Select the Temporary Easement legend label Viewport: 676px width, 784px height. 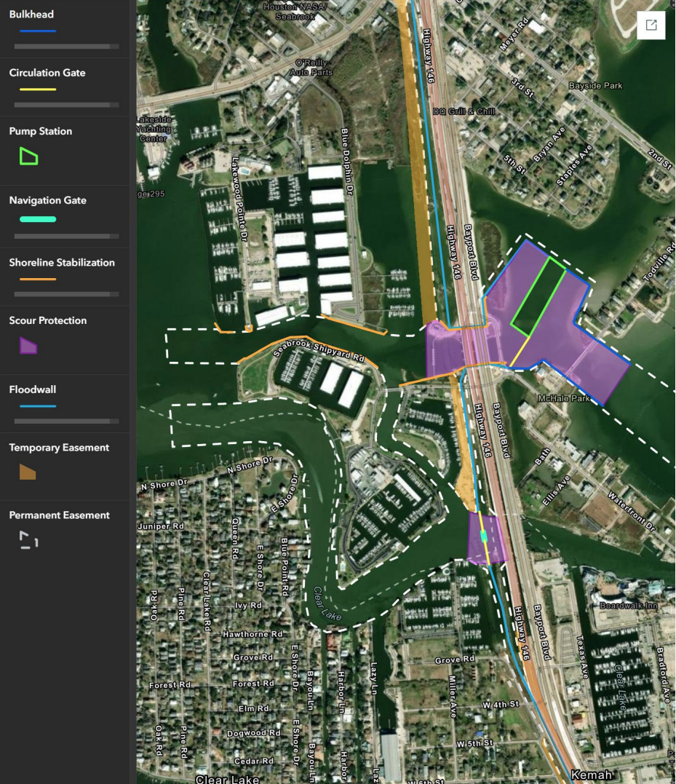[x=59, y=448]
